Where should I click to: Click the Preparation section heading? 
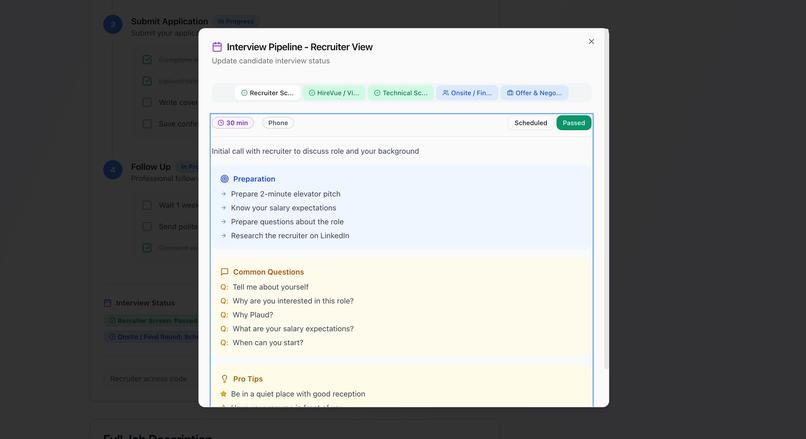pyautogui.click(x=254, y=179)
